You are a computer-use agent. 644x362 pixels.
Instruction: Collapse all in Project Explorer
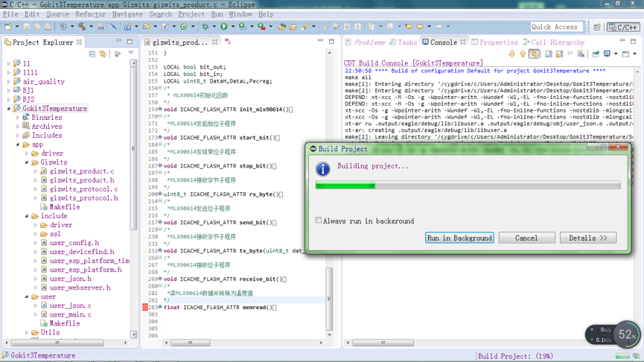tap(92, 54)
